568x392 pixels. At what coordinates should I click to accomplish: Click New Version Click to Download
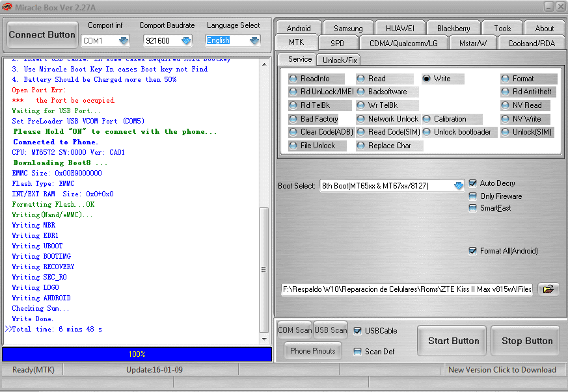[x=502, y=369]
